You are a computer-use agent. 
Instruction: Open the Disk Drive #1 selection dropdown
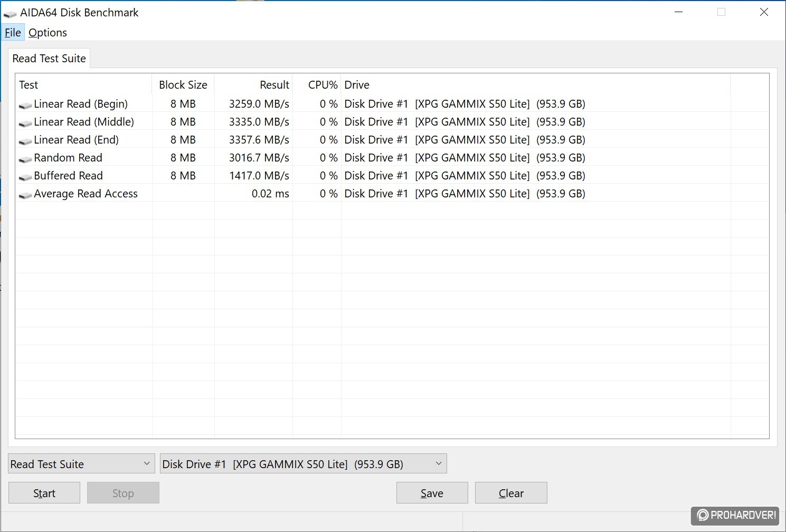(x=304, y=464)
